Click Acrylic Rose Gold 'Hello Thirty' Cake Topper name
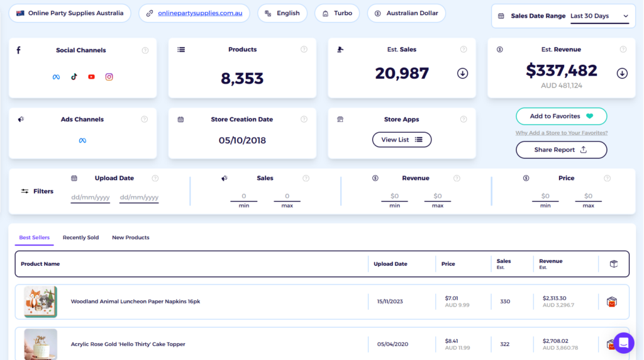Screen dimensions: 644x360 click(128, 344)
